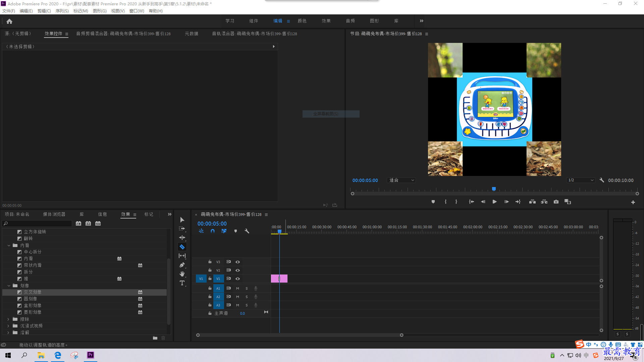Viewport: 644px width, 362px height.
Task: Open program monitor settings wrench
Action: click(x=602, y=180)
